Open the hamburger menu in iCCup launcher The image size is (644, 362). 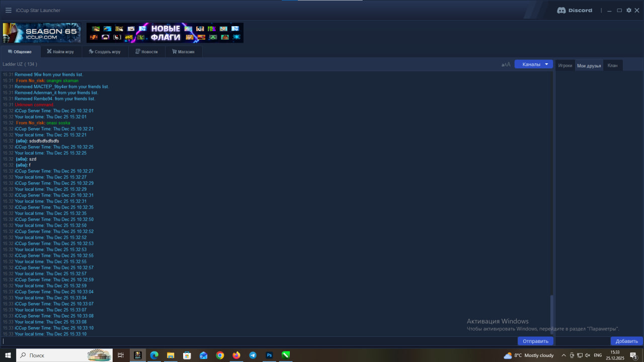click(8, 10)
